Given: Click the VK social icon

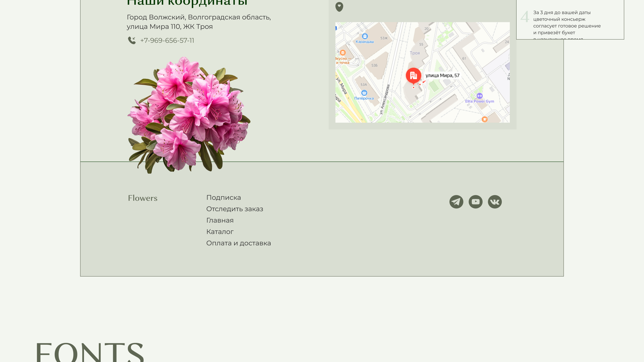Looking at the screenshot, I should [x=495, y=202].
